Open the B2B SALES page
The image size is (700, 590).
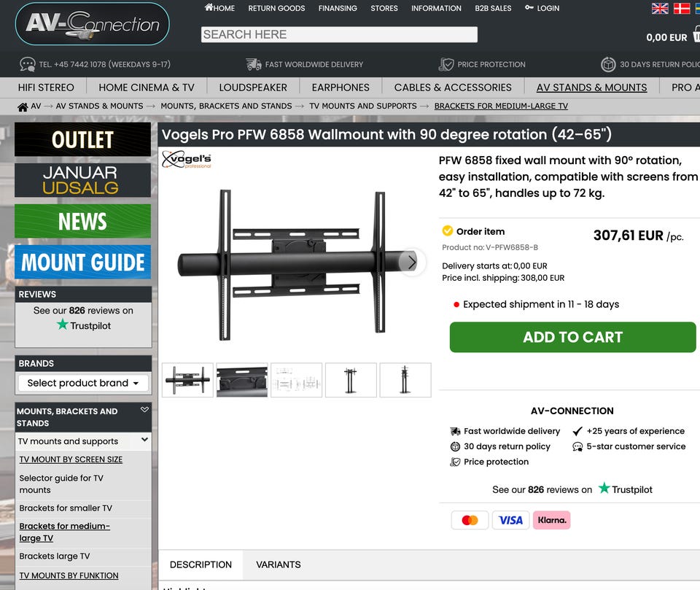[493, 8]
